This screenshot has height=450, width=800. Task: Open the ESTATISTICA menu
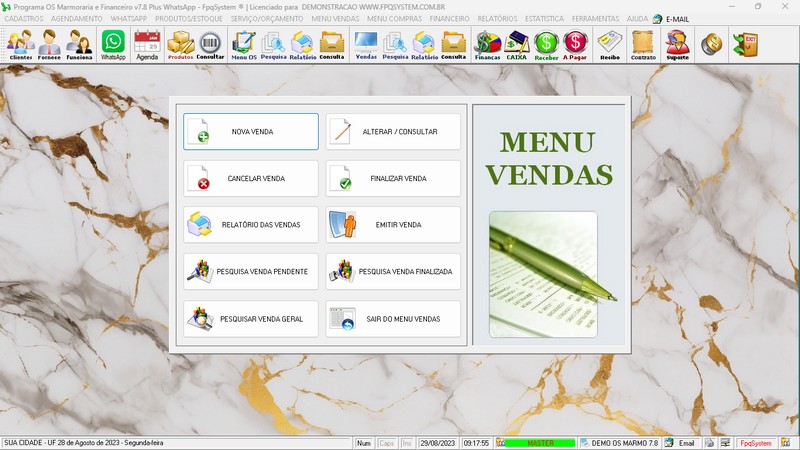544,19
